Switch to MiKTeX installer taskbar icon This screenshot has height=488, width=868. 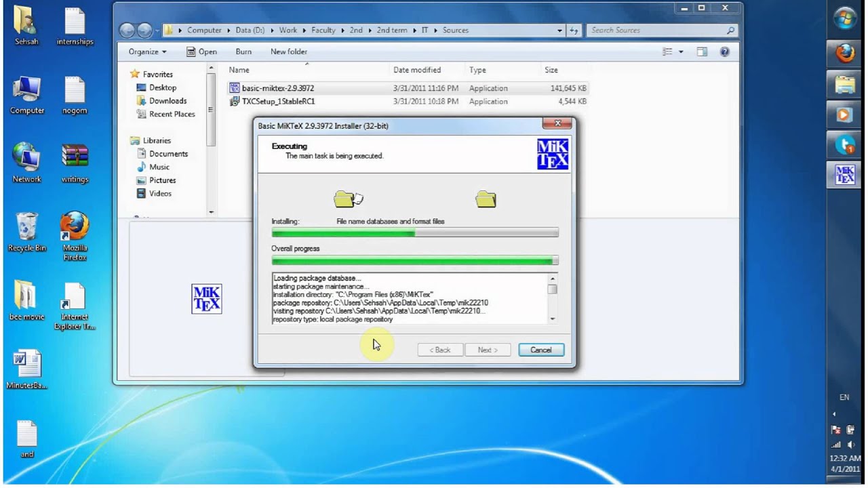pyautogui.click(x=844, y=174)
